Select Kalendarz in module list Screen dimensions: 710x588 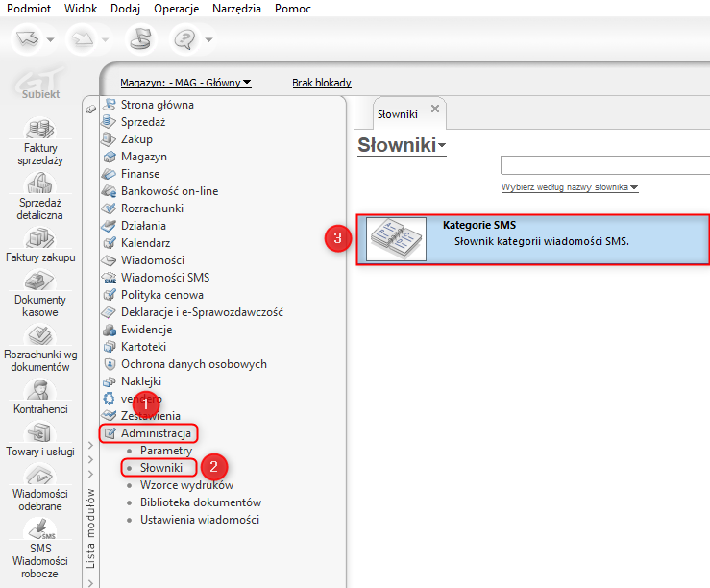146,243
